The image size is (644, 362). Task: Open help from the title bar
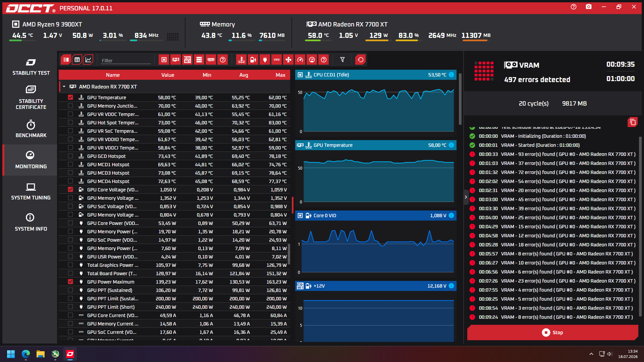point(574,7)
